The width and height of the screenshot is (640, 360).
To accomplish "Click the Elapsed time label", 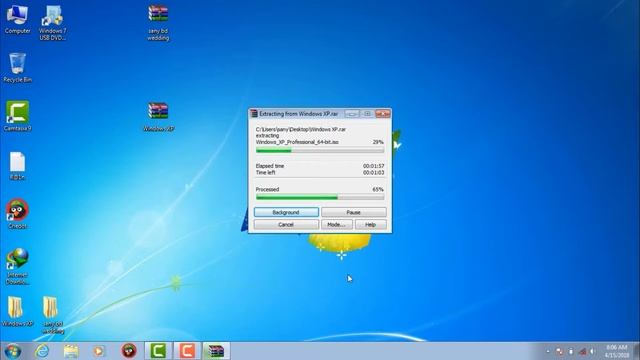I will click(x=270, y=166).
